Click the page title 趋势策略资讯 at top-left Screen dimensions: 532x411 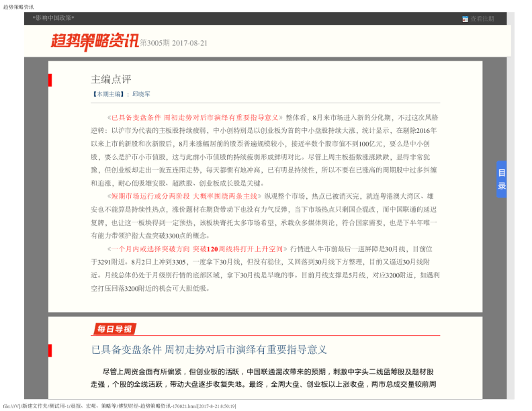point(18,7)
